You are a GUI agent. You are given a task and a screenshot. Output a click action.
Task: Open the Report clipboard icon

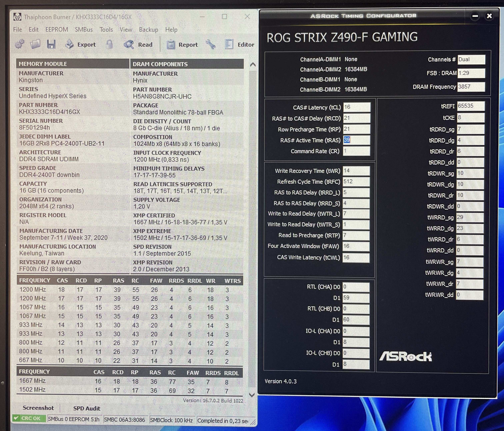tap(171, 45)
